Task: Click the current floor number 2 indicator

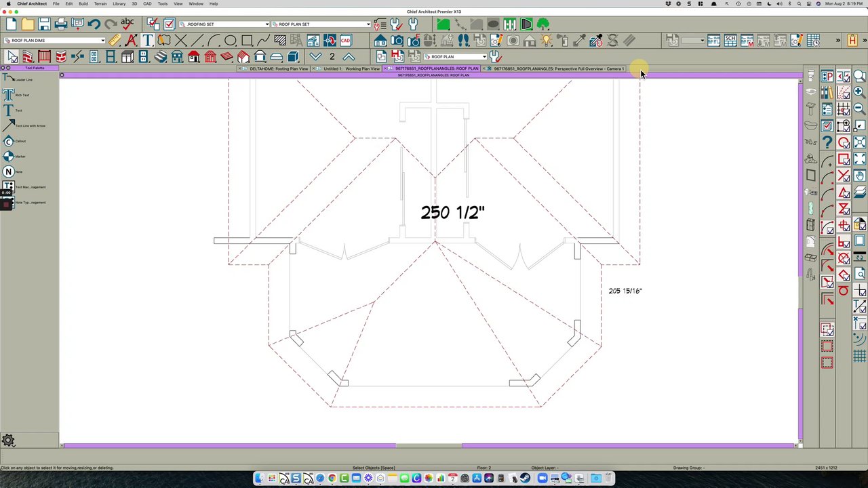Action: (332, 57)
